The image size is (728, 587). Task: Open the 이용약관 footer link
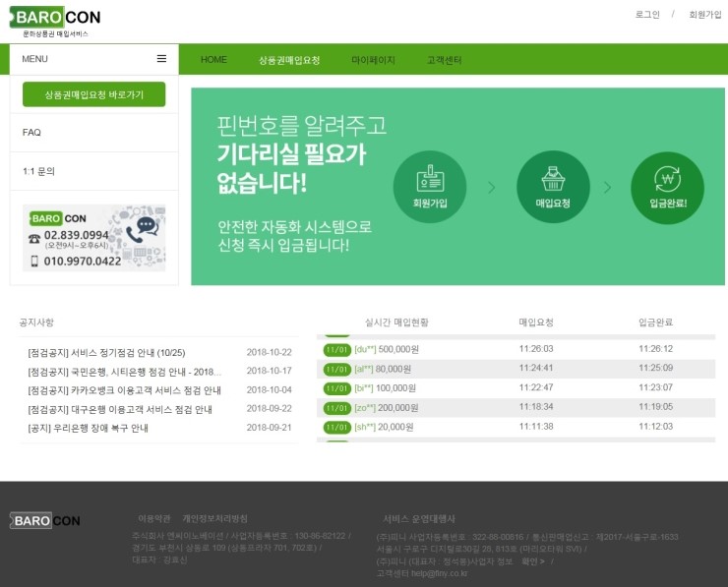click(154, 518)
